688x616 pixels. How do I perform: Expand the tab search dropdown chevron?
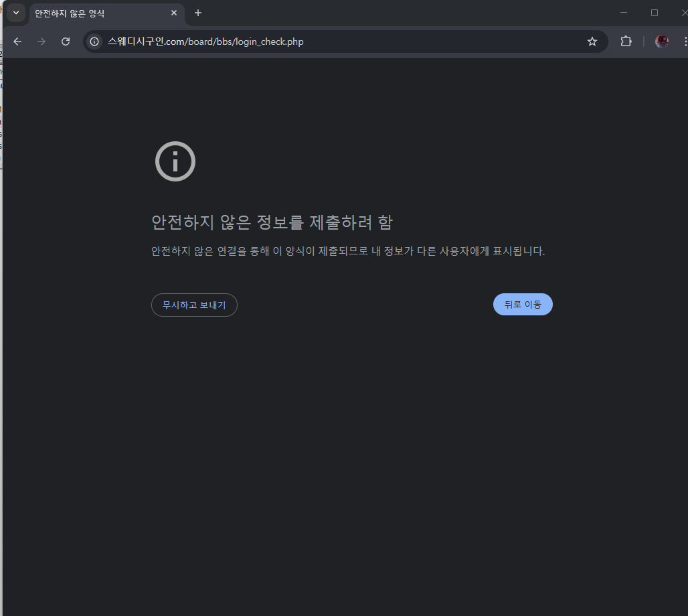pyautogui.click(x=16, y=13)
